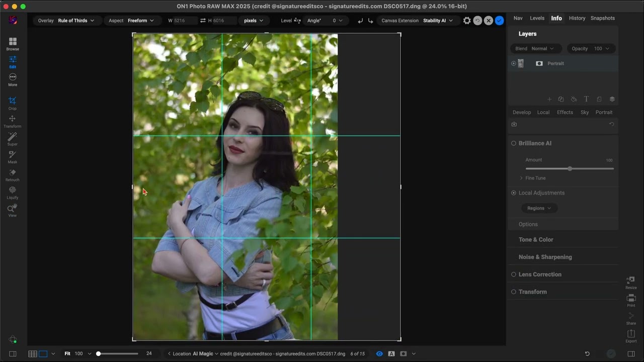The image size is (644, 362).
Task: Select the Retouch tool
Action: 13,175
